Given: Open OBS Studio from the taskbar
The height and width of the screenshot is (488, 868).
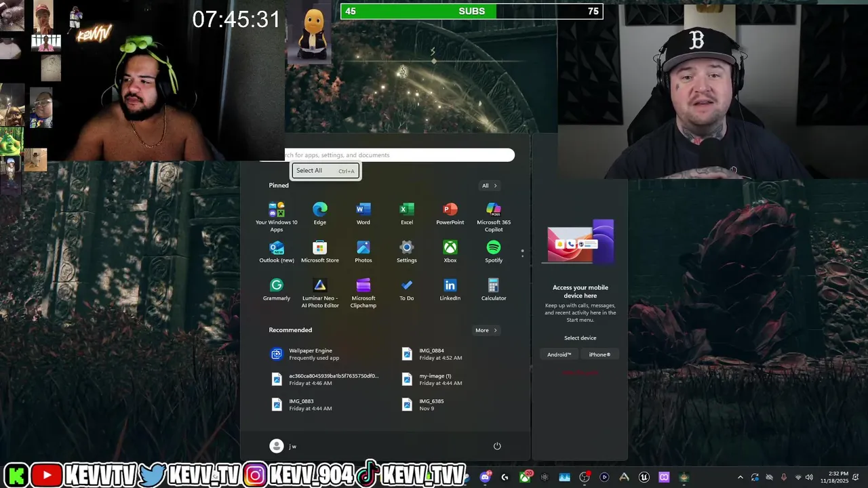Looking at the screenshot, I should tap(584, 477).
